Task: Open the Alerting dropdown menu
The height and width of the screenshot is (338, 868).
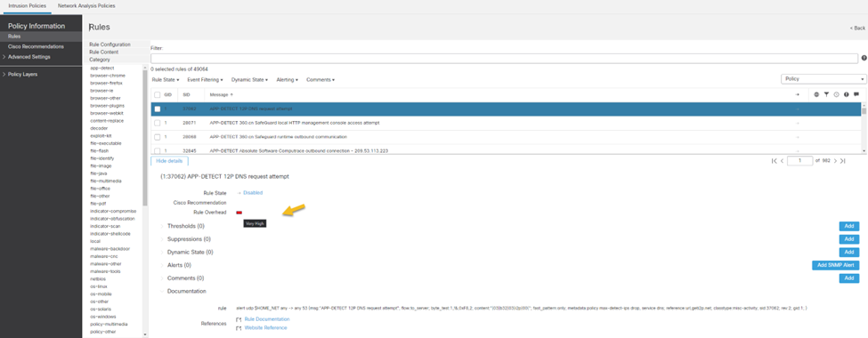Action: pyautogui.click(x=287, y=80)
